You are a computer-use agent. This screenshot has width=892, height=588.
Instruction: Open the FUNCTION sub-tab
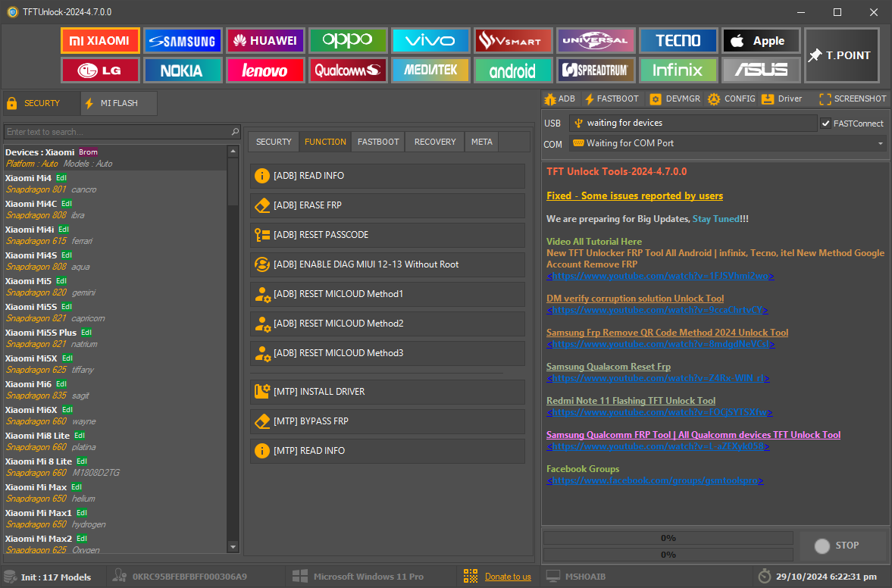coord(325,142)
